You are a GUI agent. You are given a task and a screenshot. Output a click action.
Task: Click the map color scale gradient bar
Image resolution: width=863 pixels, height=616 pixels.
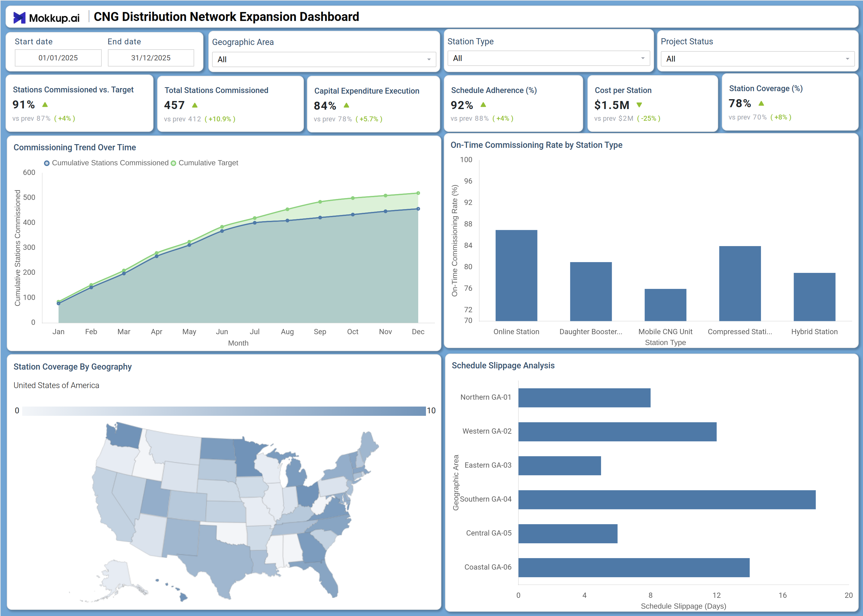click(x=224, y=411)
